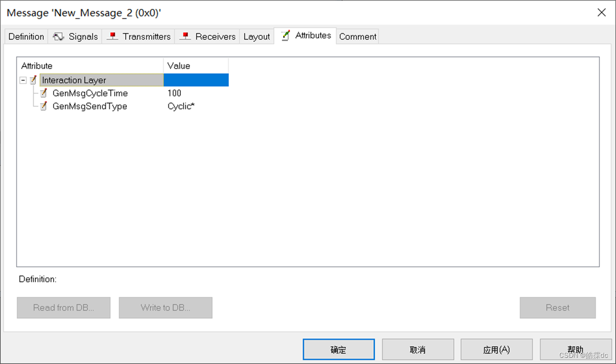Click the pencil icon on the Attributes tab

tap(285, 35)
